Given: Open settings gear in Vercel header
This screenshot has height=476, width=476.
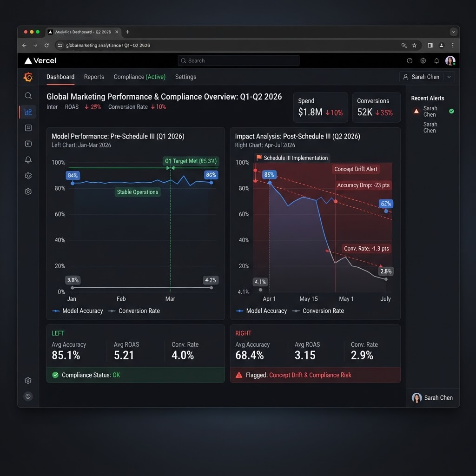Looking at the screenshot, I should [x=423, y=61].
